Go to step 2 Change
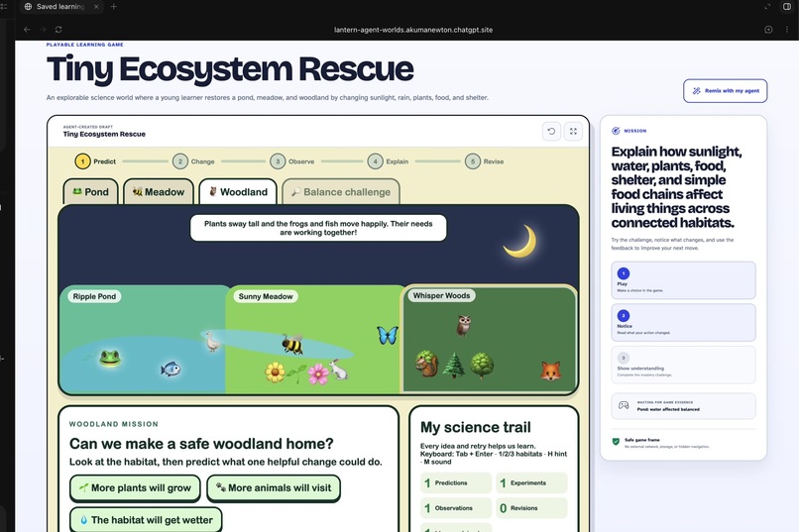The width and height of the screenshot is (799, 532). pos(193,161)
